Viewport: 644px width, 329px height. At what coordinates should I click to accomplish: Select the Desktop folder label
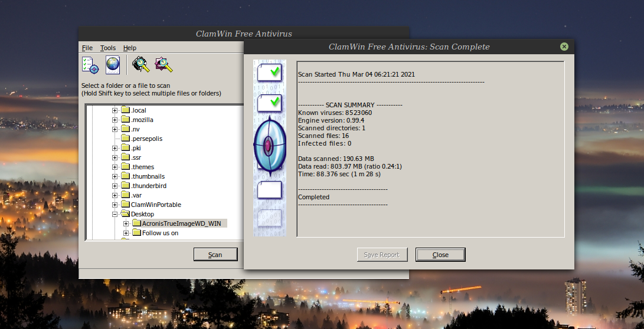coord(142,214)
